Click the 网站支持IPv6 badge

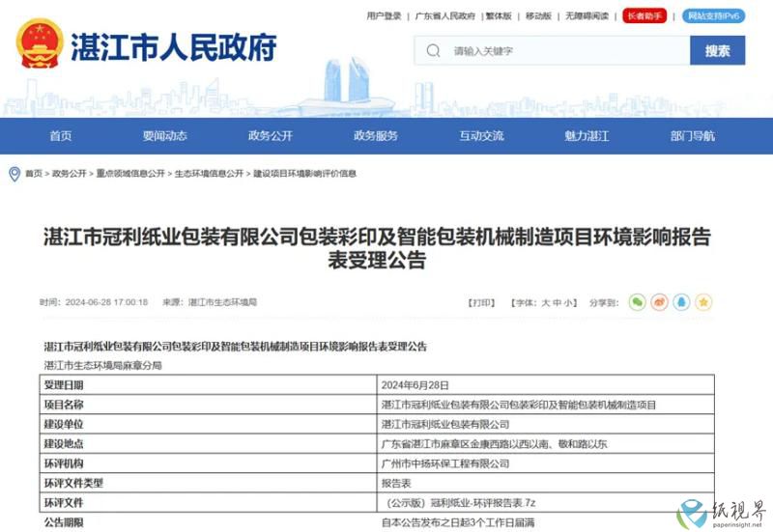click(x=713, y=16)
